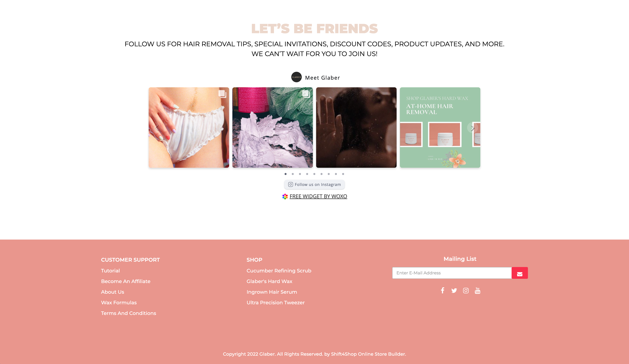
Task: Select the second carousel pagination dot
Action: click(x=293, y=174)
